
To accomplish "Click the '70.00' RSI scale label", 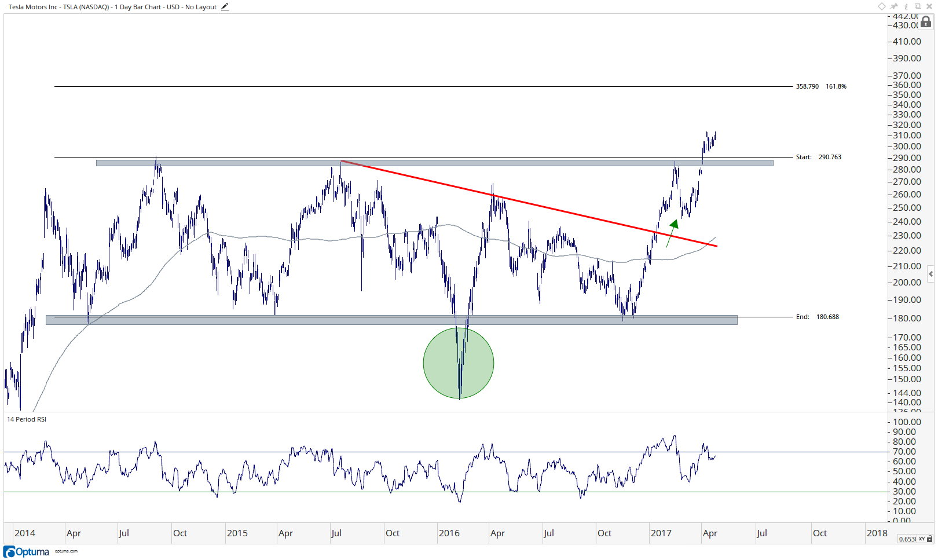I will pos(904,452).
